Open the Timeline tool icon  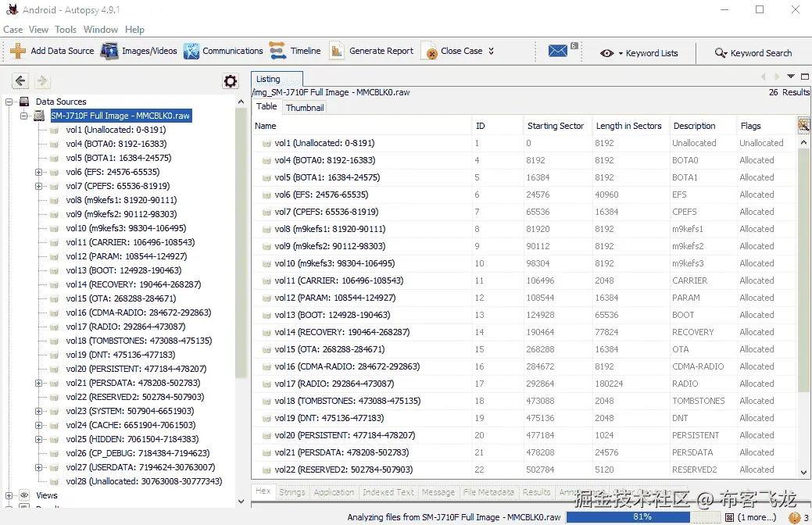point(277,51)
